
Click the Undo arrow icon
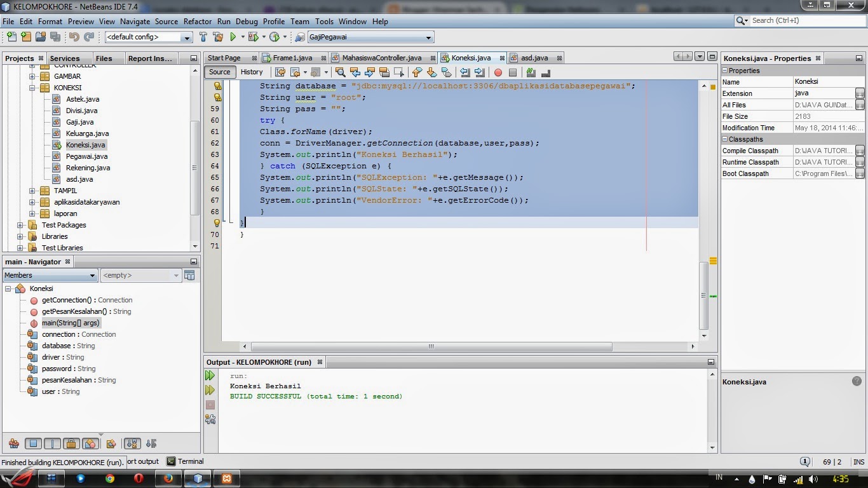[x=74, y=37]
